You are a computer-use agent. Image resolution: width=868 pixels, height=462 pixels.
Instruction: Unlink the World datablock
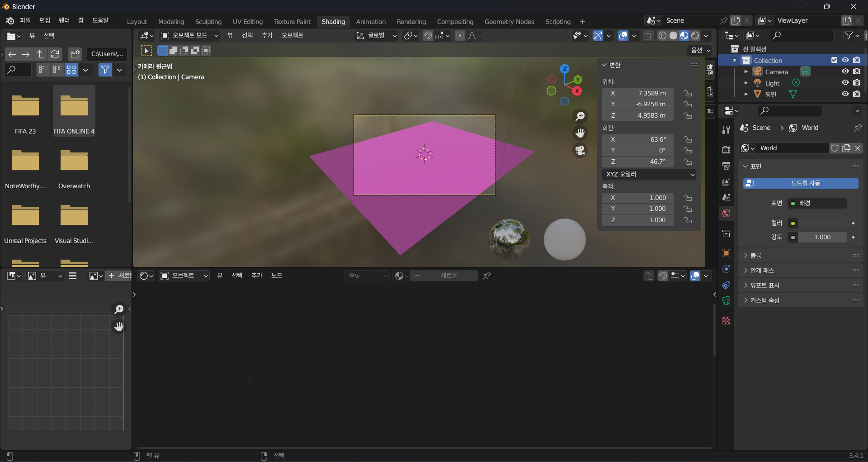pyautogui.click(x=858, y=148)
